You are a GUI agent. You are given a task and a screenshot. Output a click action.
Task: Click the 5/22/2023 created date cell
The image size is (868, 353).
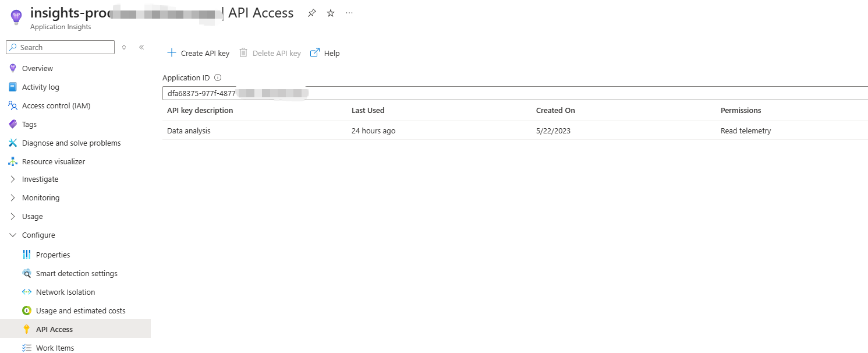[x=553, y=131]
